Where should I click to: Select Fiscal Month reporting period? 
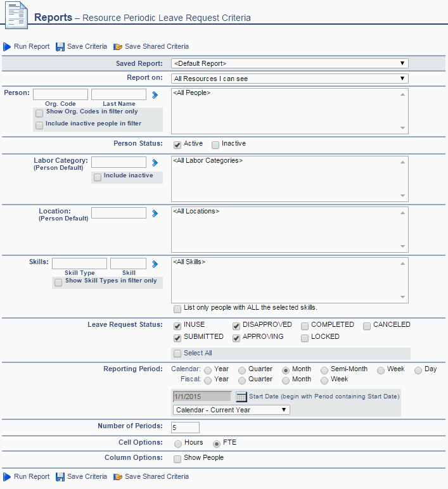click(286, 381)
